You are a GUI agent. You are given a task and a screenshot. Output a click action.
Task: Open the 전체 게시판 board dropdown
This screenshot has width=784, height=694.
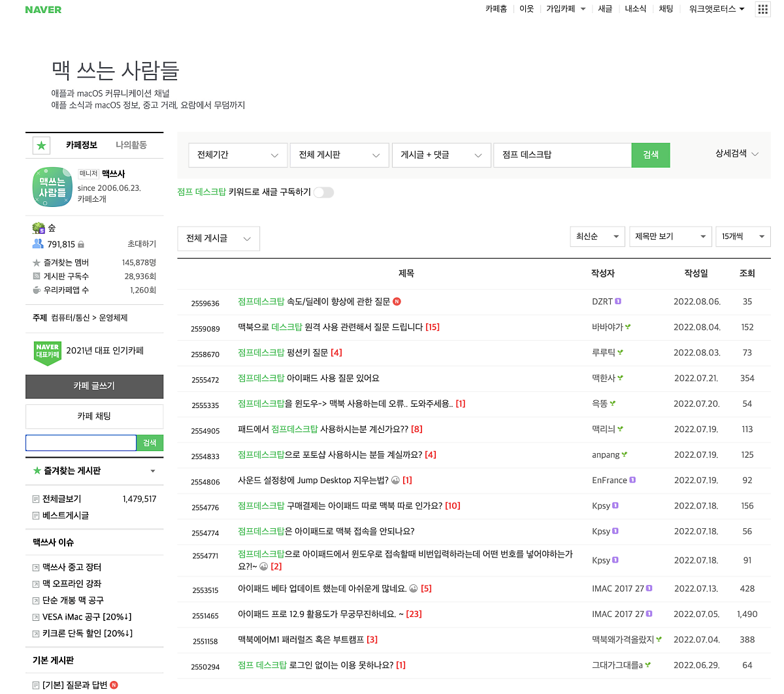[340, 155]
